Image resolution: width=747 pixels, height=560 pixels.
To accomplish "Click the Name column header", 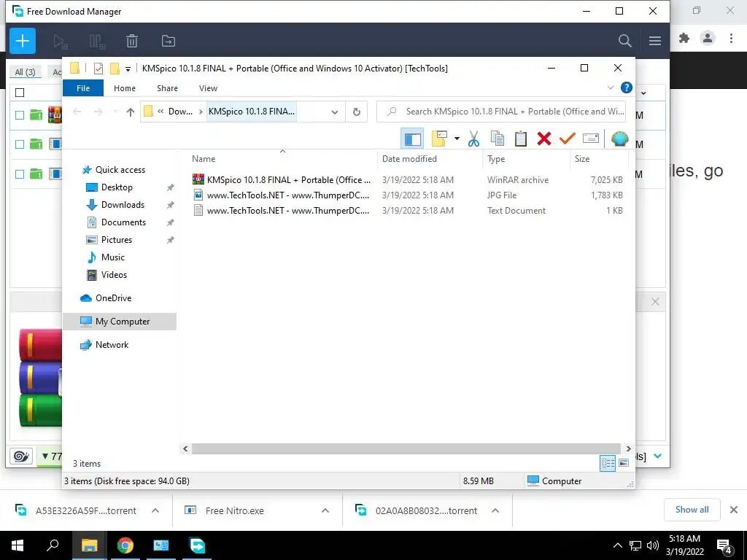I will (x=282, y=159).
